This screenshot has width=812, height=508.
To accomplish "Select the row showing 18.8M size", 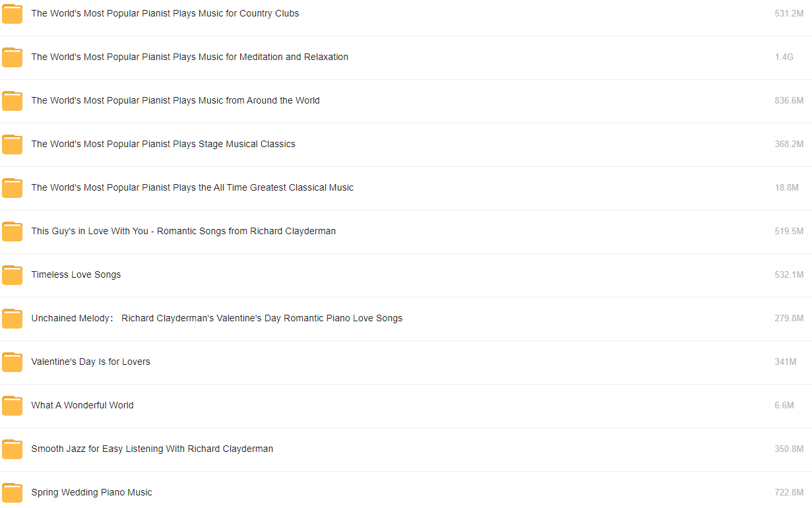I will click(406, 188).
